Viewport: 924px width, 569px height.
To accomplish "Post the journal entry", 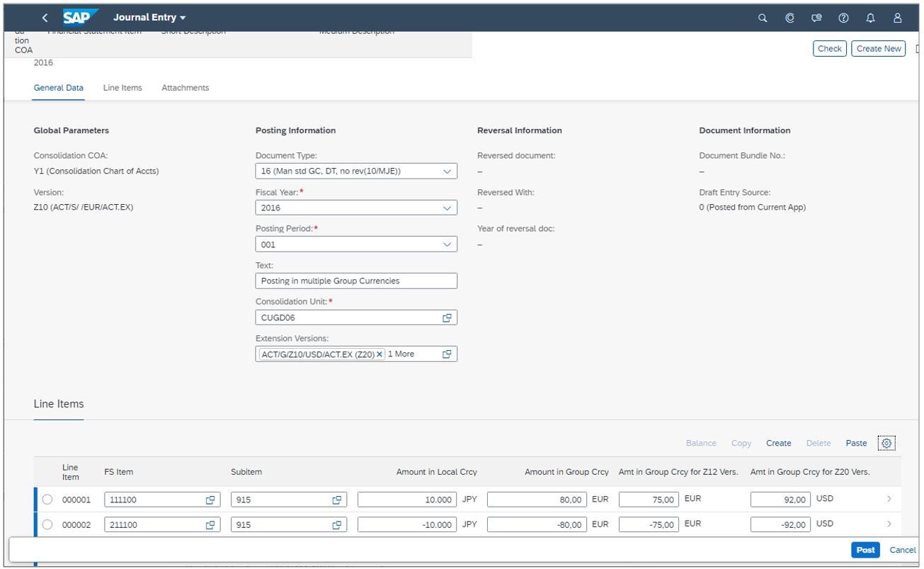I will point(865,550).
